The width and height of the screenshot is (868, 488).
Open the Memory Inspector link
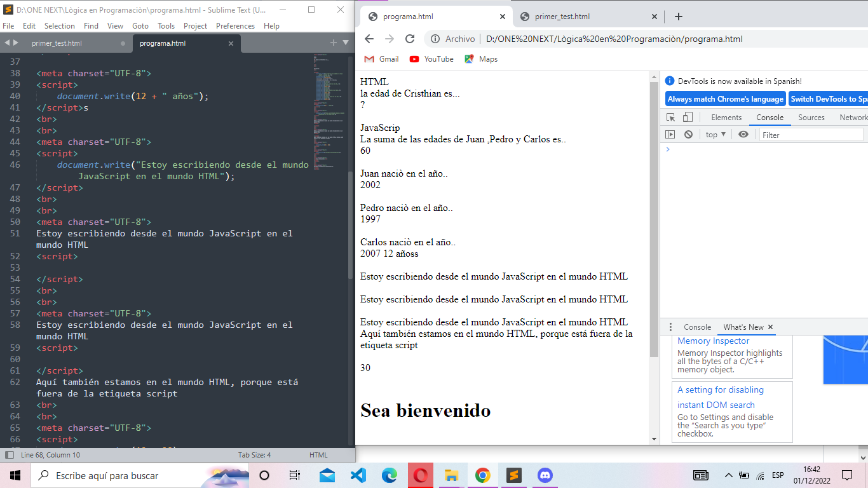(x=714, y=341)
